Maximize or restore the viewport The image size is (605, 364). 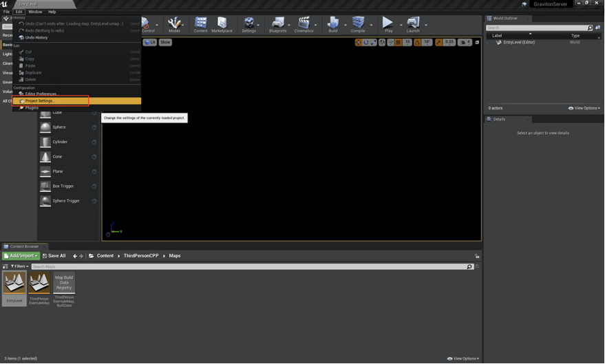click(x=477, y=43)
